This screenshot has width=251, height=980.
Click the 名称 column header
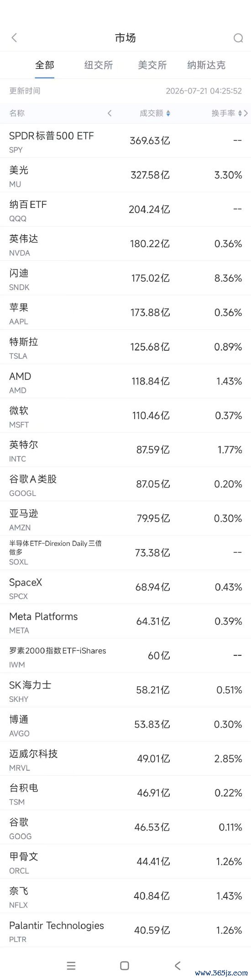coord(17,113)
